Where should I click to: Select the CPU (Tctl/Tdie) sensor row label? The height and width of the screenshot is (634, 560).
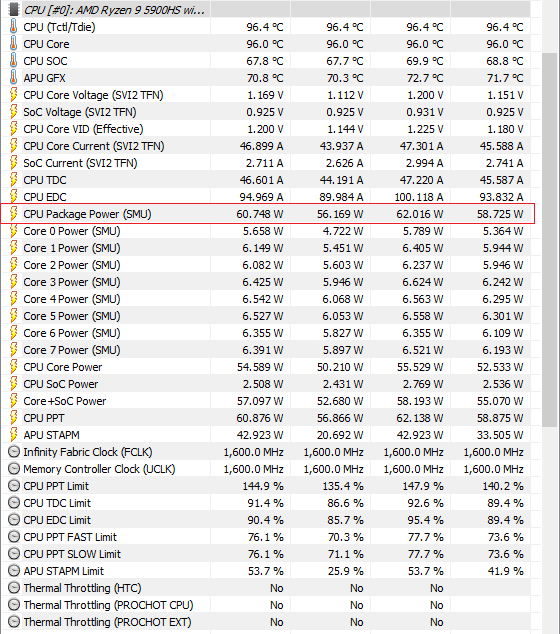coord(59,27)
